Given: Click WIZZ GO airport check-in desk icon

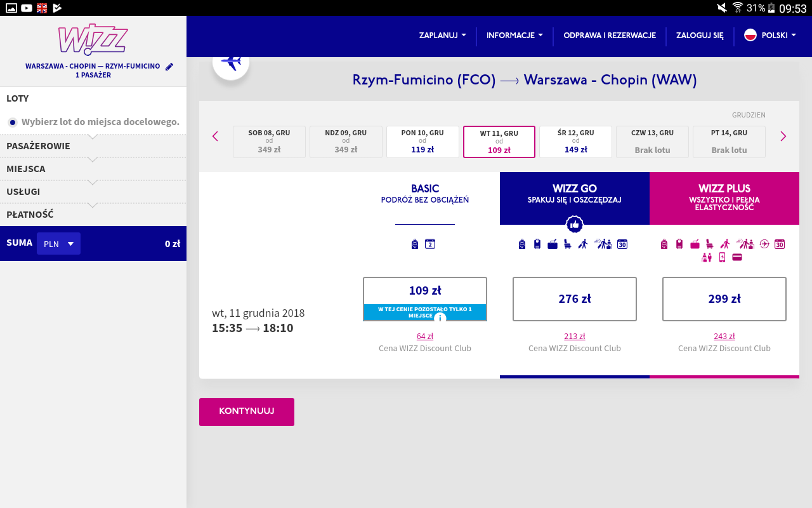Looking at the screenshot, I should coord(603,244).
